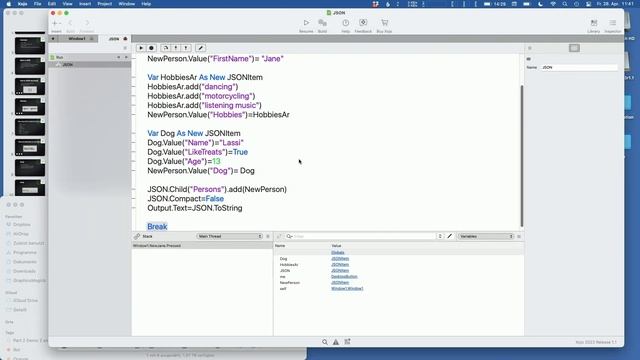Image resolution: width=640 pixels, height=360 pixels.
Task: Open the Variables dropdown
Action: [486, 236]
